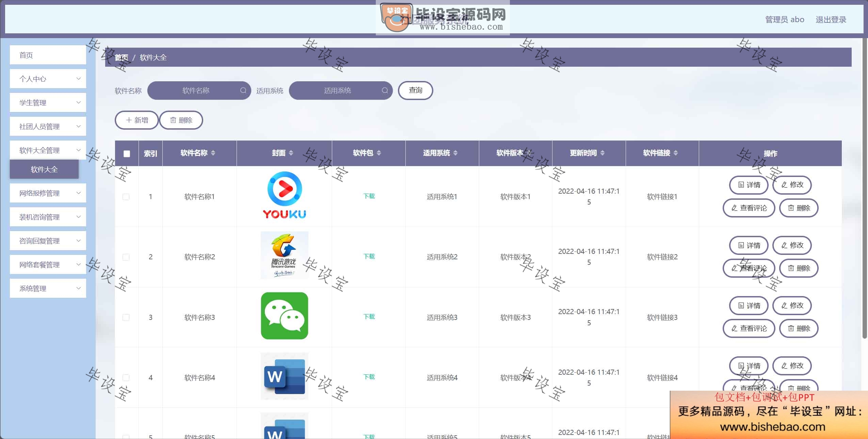Expand 个人中心 sidebar menu
Image resolution: width=868 pixels, height=439 pixels.
[x=48, y=79]
